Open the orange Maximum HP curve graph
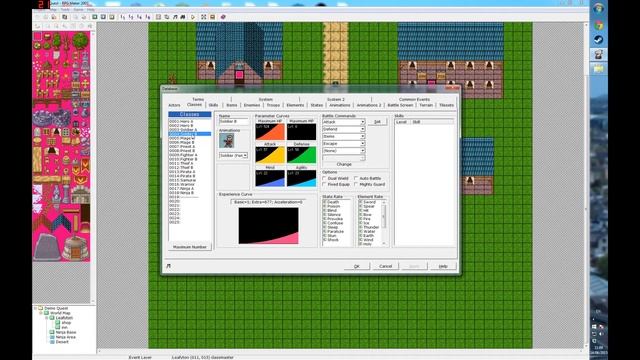This screenshot has width=640, height=360. coord(270,132)
